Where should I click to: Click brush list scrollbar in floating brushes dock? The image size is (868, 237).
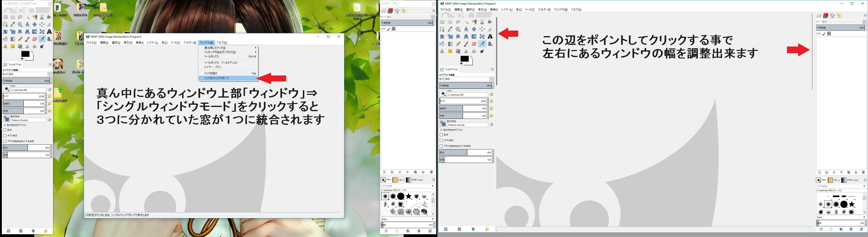[433, 204]
